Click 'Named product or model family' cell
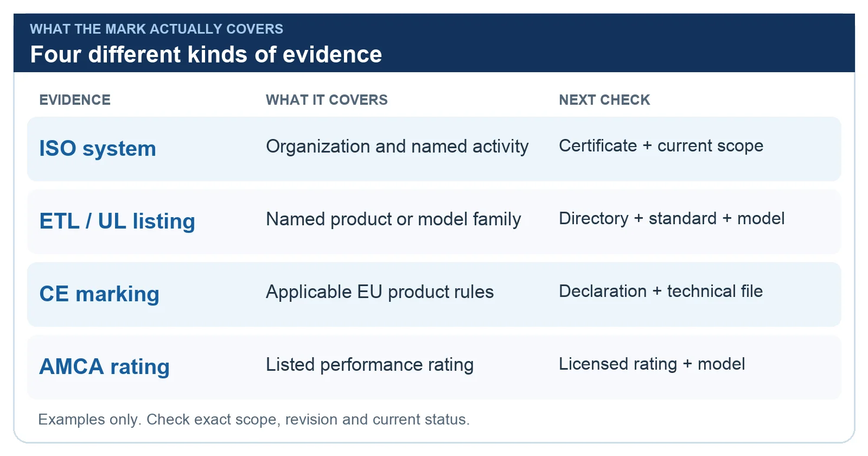The image size is (868, 456). (393, 219)
